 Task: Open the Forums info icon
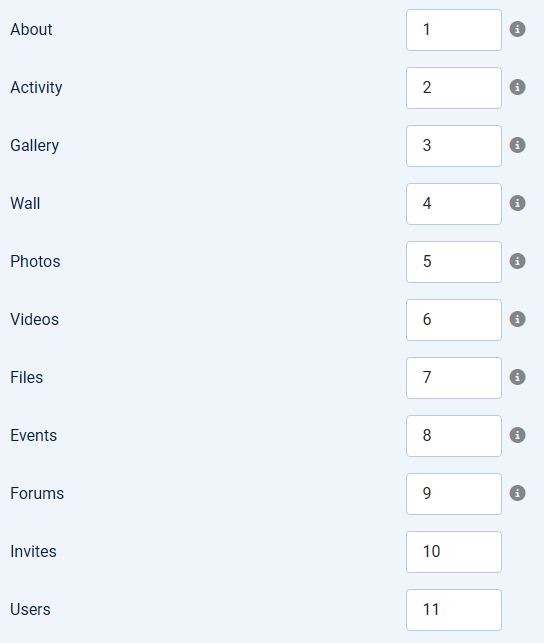(517, 493)
